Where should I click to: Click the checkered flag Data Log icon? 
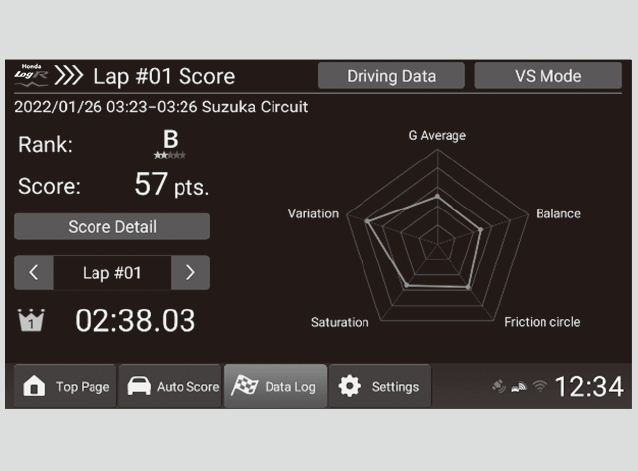244,387
